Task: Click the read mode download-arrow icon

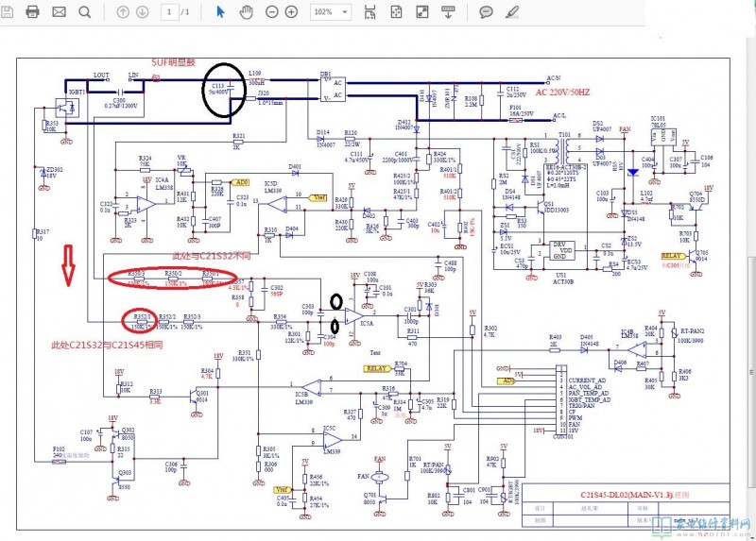Action: coord(448,11)
